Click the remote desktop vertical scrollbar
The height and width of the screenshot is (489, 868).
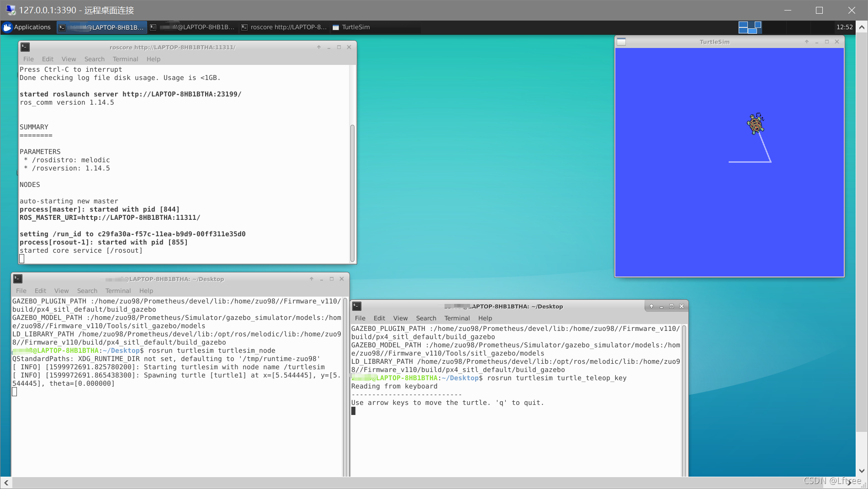coord(862,232)
